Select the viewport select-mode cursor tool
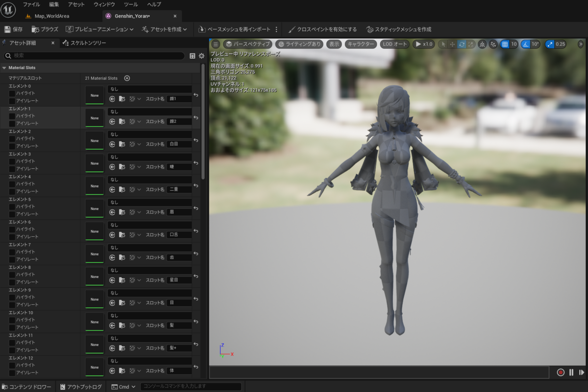 [443, 44]
